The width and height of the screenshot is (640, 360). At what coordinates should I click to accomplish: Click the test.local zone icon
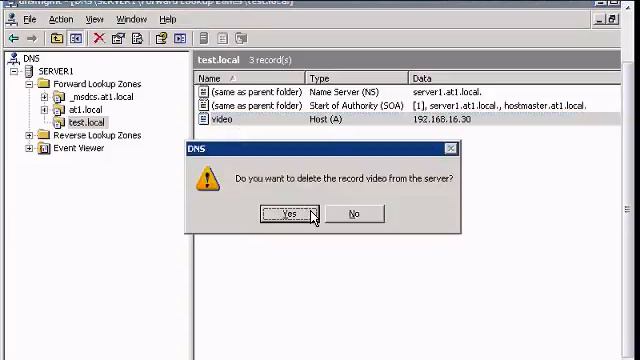59,122
